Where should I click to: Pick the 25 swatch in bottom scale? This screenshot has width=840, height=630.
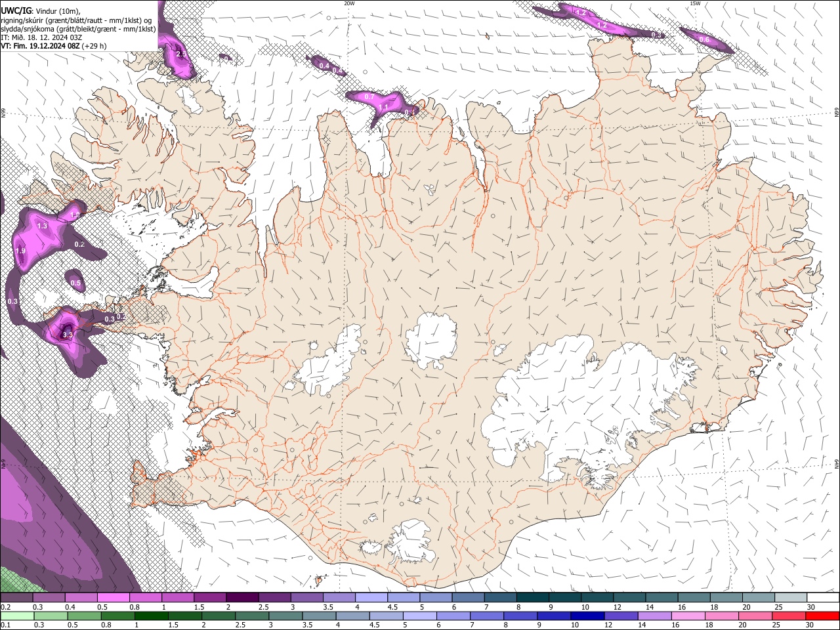(x=789, y=616)
